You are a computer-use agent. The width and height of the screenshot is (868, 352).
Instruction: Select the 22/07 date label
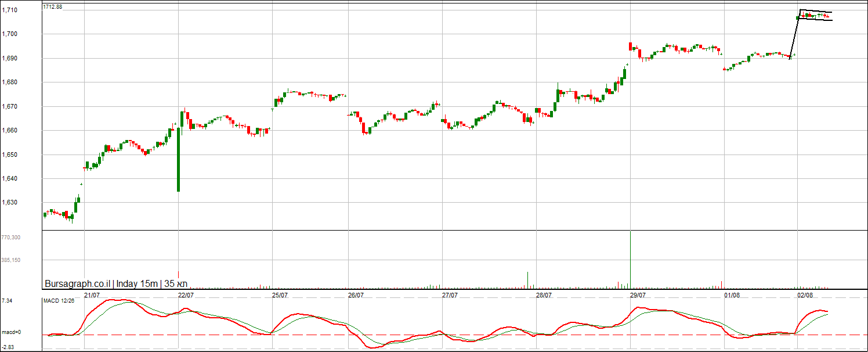coord(186,295)
